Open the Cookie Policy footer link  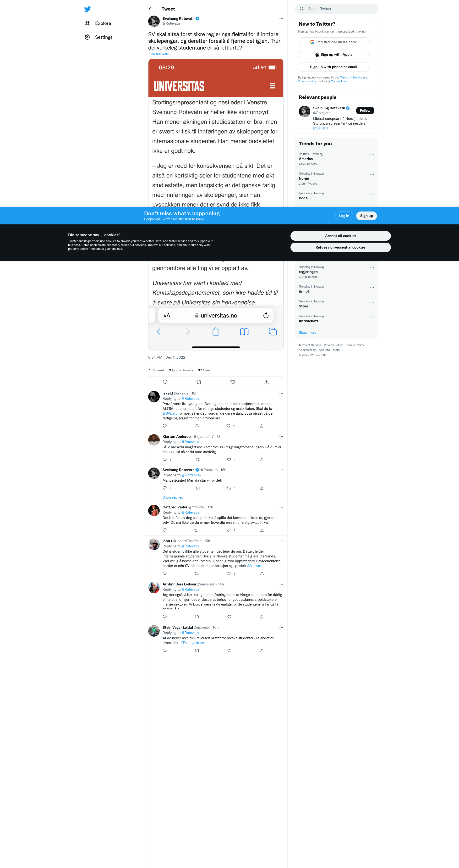coord(355,345)
